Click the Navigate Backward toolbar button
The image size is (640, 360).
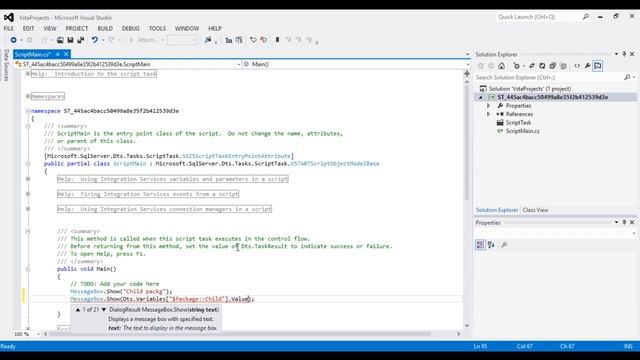(x=13, y=40)
